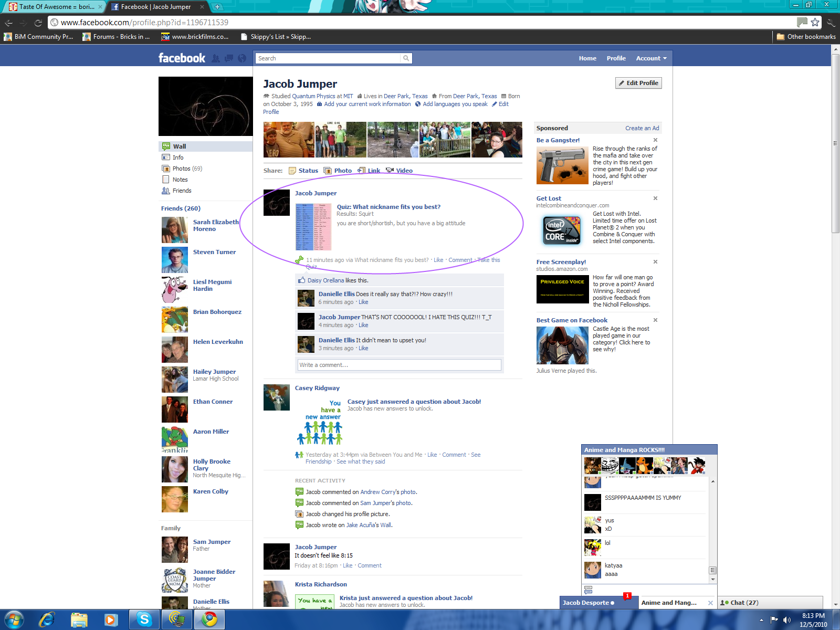This screenshot has height=630, width=840.
Task: Click the Create an Ad link
Action: point(642,128)
